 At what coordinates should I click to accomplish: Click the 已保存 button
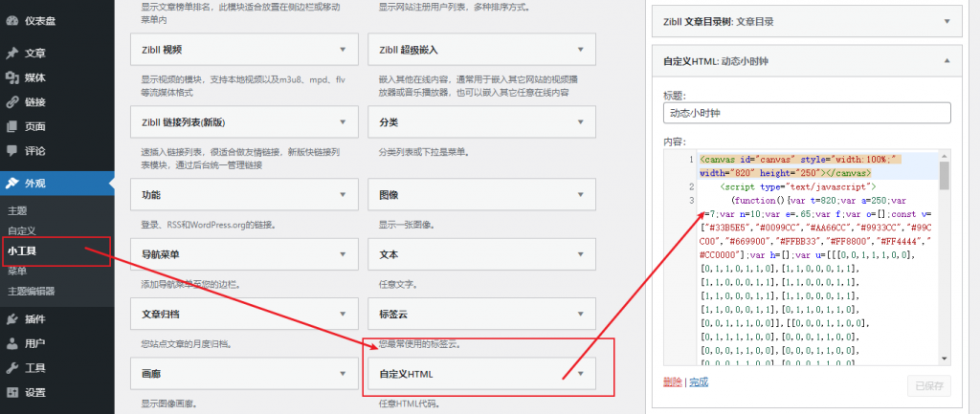pyautogui.click(x=928, y=386)
